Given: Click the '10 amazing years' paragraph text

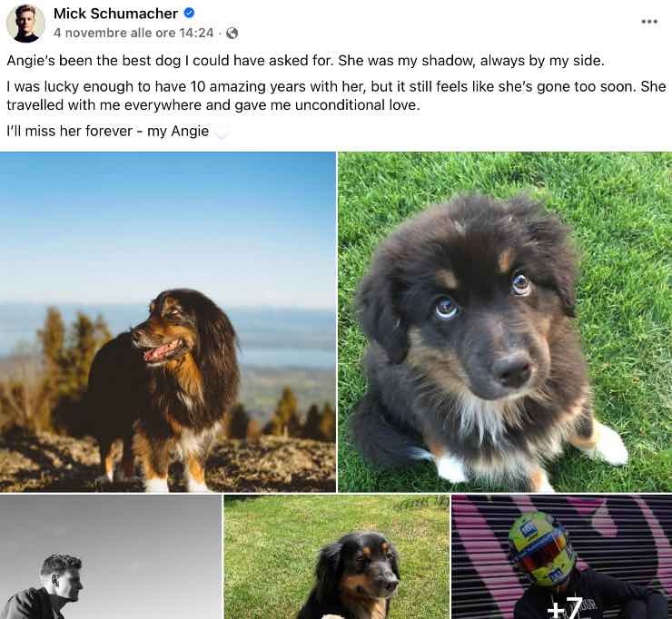Looking at the screenshot, I should (336, 95).
